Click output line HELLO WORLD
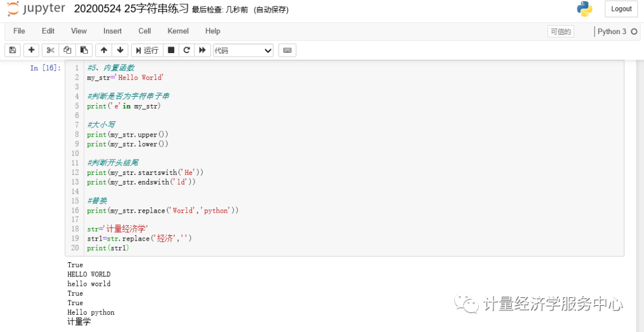The width and height of the screenshot is (644, 332). (89, 275)
